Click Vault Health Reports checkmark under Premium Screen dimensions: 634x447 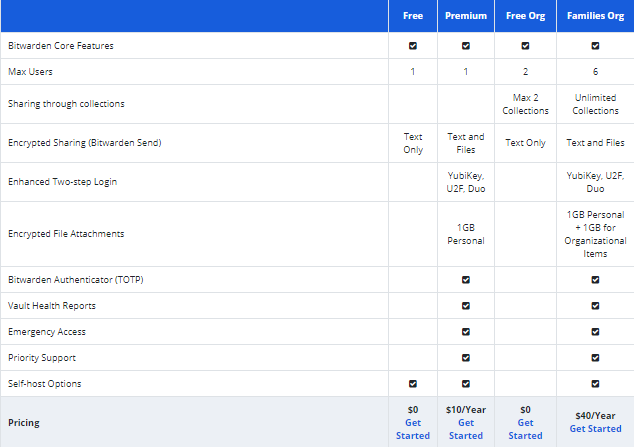[466, 306]
